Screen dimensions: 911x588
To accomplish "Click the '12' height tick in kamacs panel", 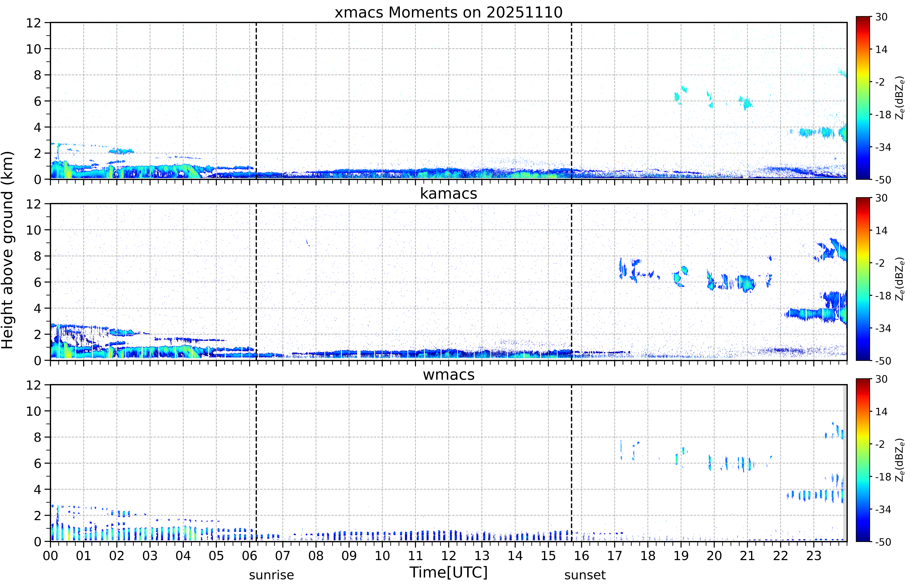I will 34,204.
